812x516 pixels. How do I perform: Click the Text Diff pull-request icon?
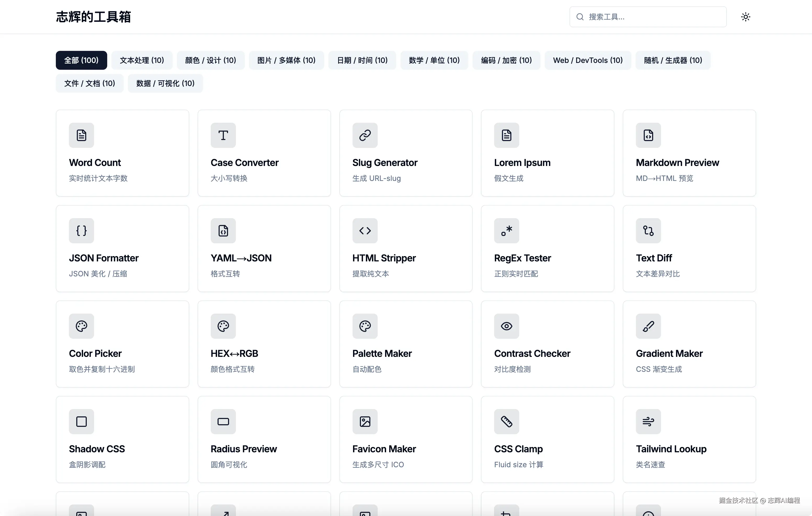pyautogui.click(x=648, y=231)
